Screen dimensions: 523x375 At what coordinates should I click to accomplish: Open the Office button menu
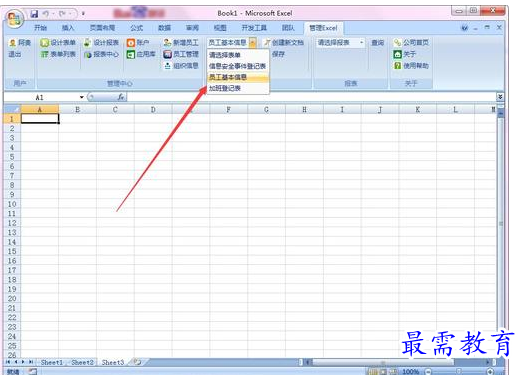click(15, 19)
